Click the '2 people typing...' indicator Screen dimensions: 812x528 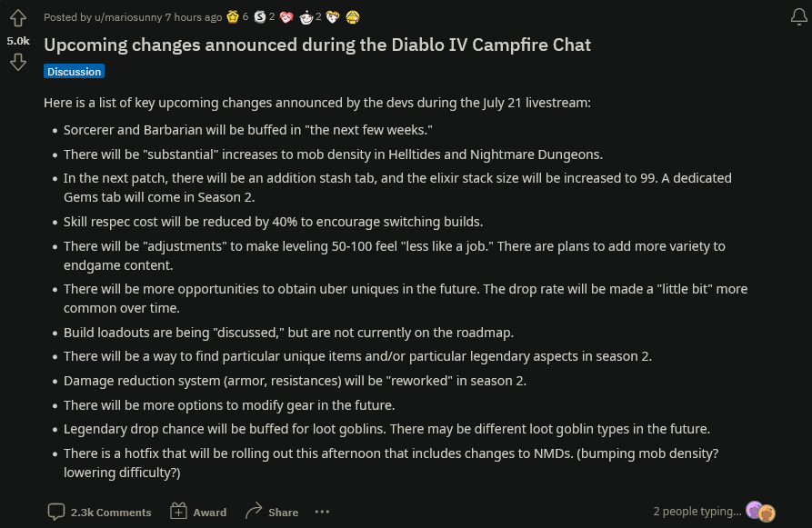tap(697, 512)
